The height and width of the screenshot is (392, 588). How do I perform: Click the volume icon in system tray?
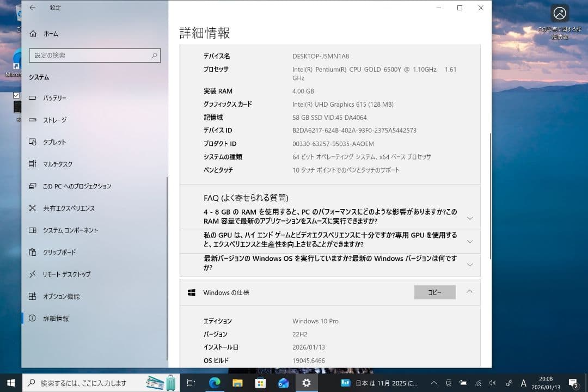pyautogui.click(x=492, y=382)
